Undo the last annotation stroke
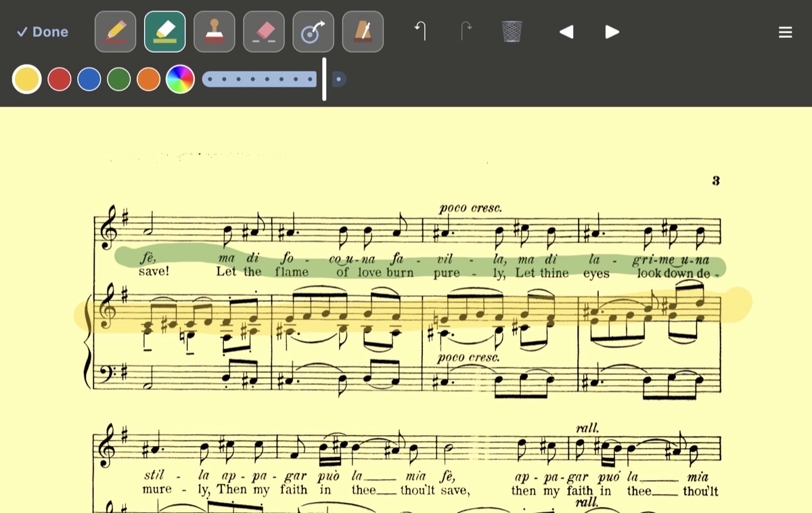Image resolution: width=812 pixels, height=513 pixels. [421, 31]
